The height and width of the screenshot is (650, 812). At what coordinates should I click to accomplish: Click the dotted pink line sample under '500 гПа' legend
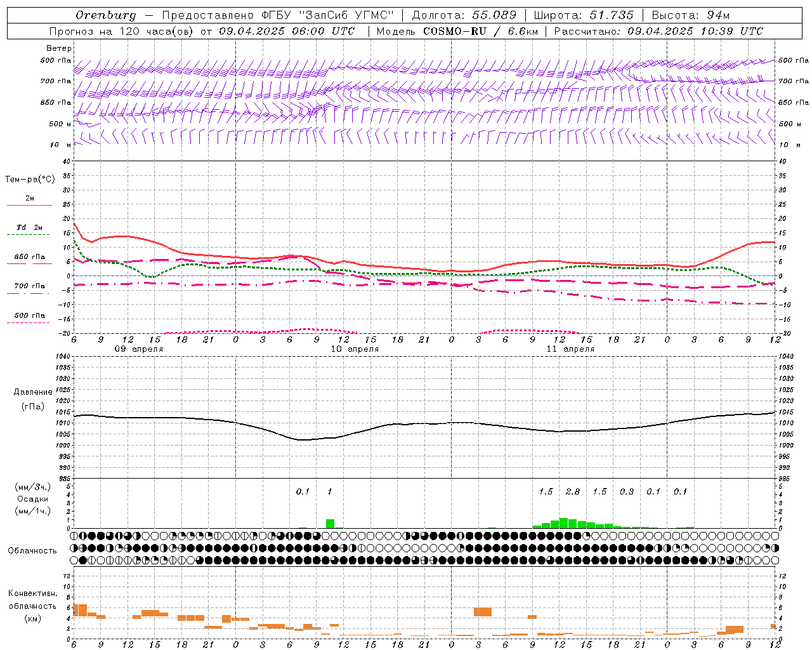(29, 322)
